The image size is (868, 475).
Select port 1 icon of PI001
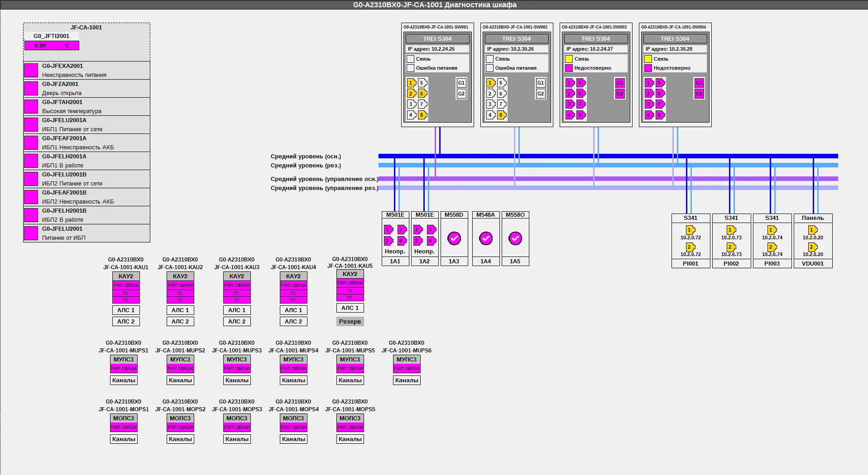click(690, 230)
